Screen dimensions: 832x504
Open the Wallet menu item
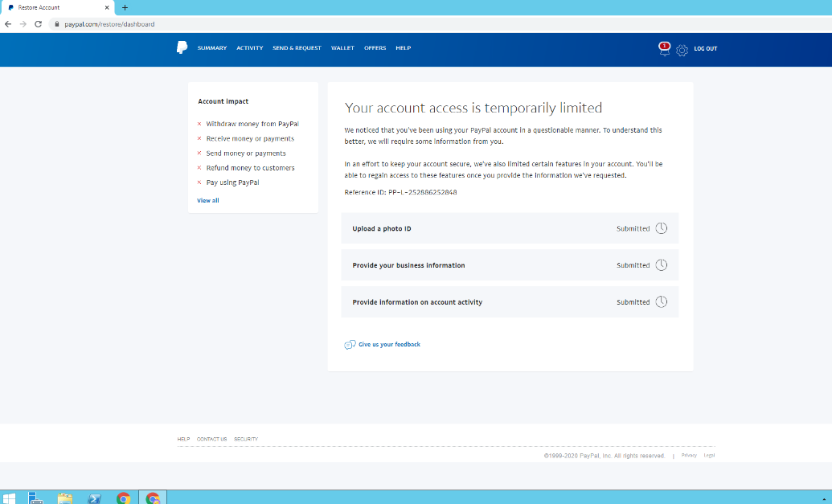342,47
